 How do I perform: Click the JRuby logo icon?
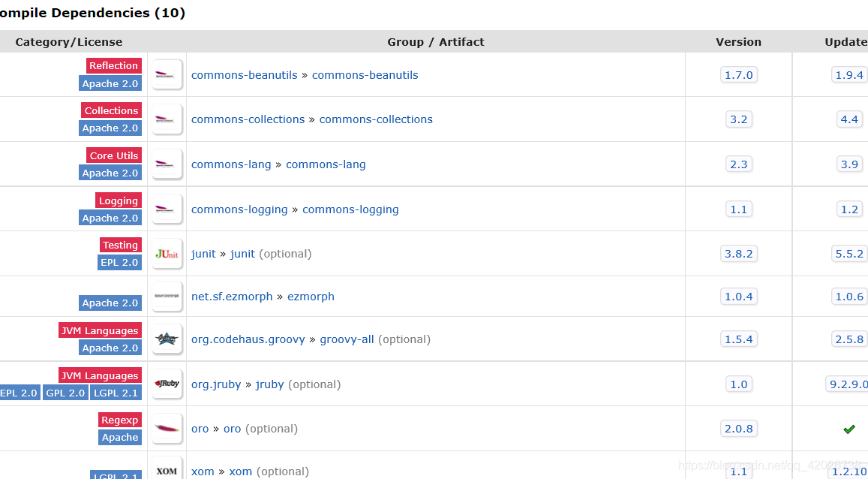[167, 384]
